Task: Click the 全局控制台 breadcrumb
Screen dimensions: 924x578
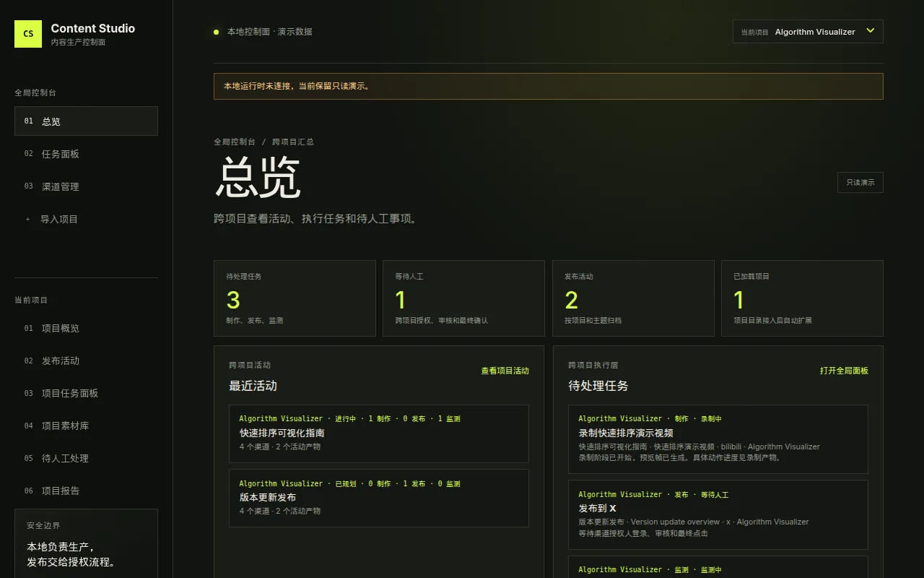Action: [235, 142]
